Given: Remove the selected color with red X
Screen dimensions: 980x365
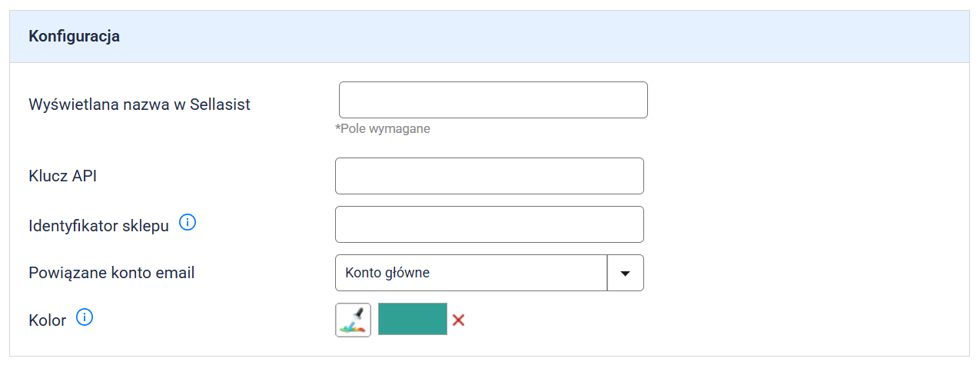Looking at the screenshot, I should pos(459,320).
